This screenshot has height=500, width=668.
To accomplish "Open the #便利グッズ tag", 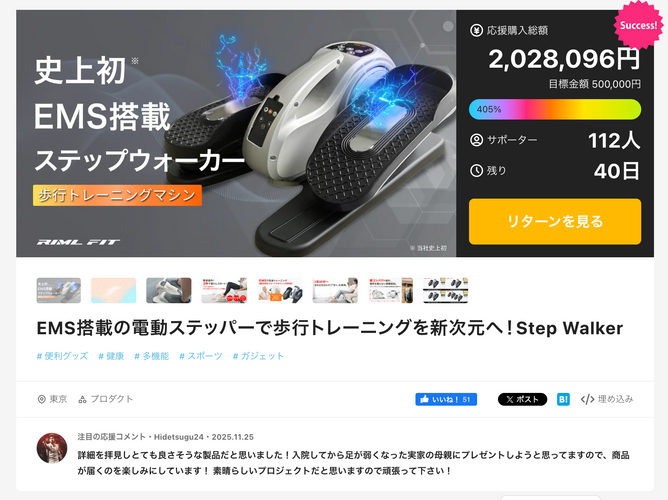I will pos(62,356).
